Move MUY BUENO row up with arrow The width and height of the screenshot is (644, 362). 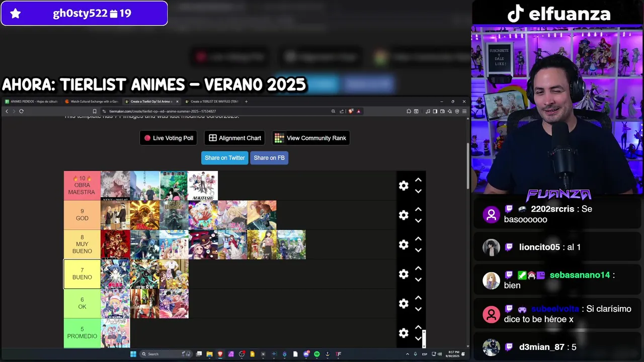[418, 239]
